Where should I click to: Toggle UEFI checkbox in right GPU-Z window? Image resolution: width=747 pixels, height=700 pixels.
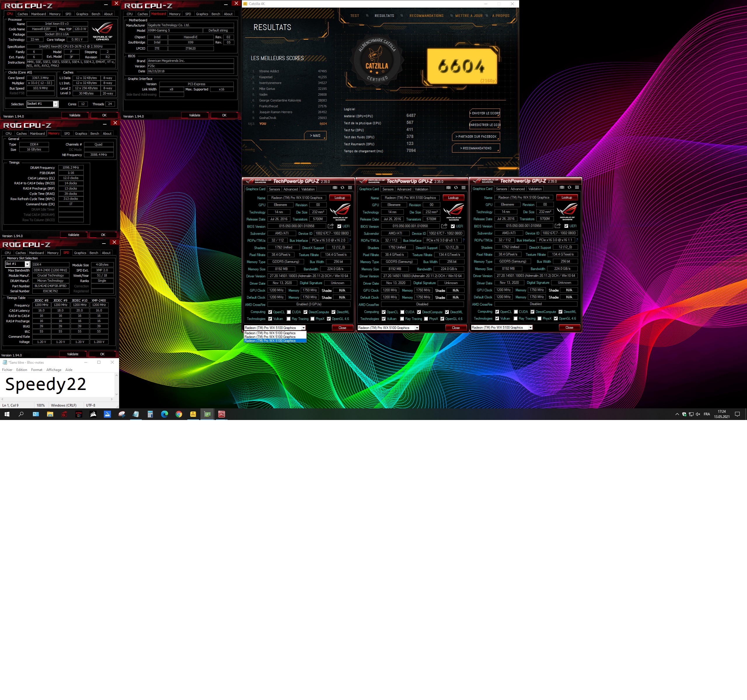pyautogui.click(x=566, y=226)
